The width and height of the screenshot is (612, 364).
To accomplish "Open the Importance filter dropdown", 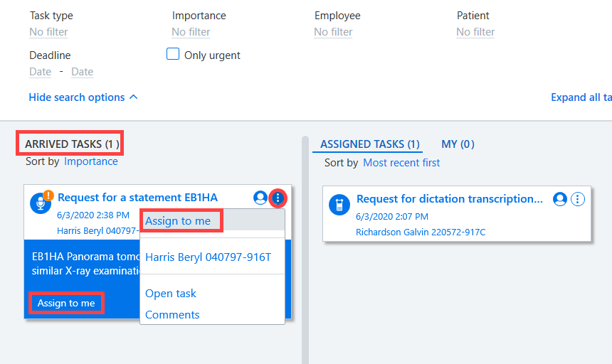I will pos(191,32).
